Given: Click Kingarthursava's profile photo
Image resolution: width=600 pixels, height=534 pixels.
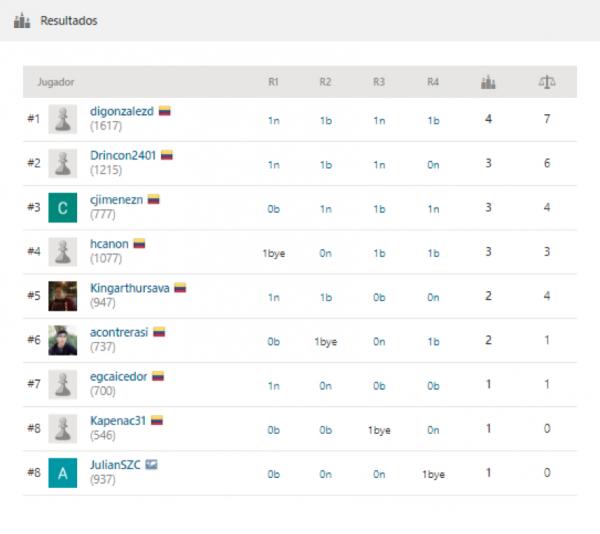Looking at the screenshot, I should (63, 296).
